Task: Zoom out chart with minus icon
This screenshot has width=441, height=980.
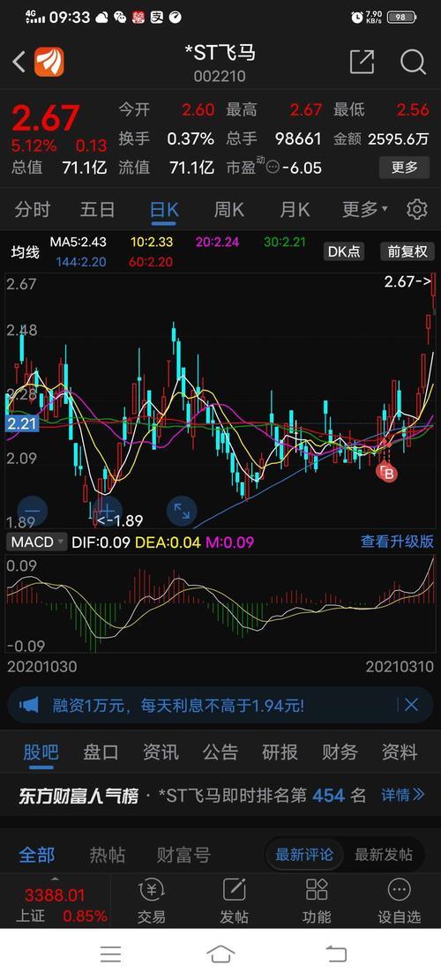Action: 33,511
